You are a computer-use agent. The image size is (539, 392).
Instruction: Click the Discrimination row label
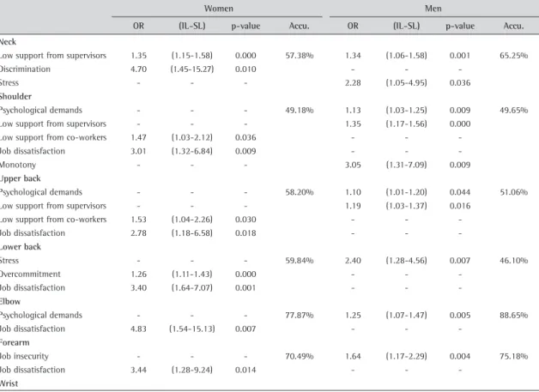[25, 69]
